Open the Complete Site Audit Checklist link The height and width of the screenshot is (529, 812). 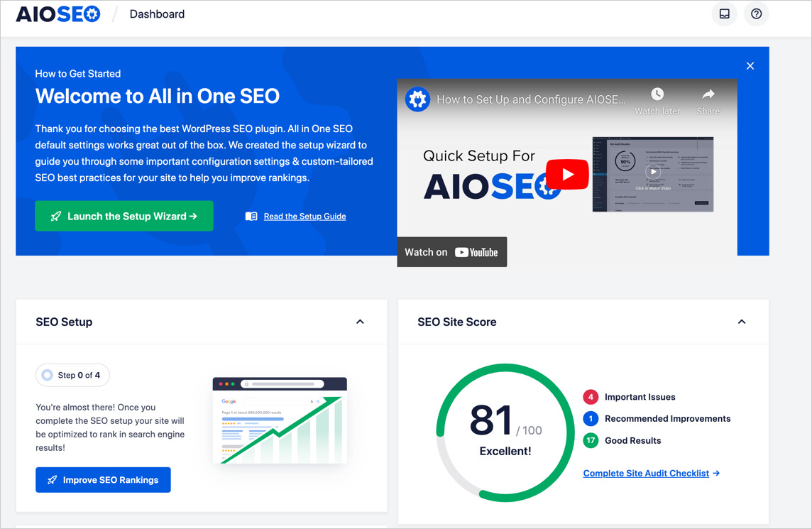(646, 473)
